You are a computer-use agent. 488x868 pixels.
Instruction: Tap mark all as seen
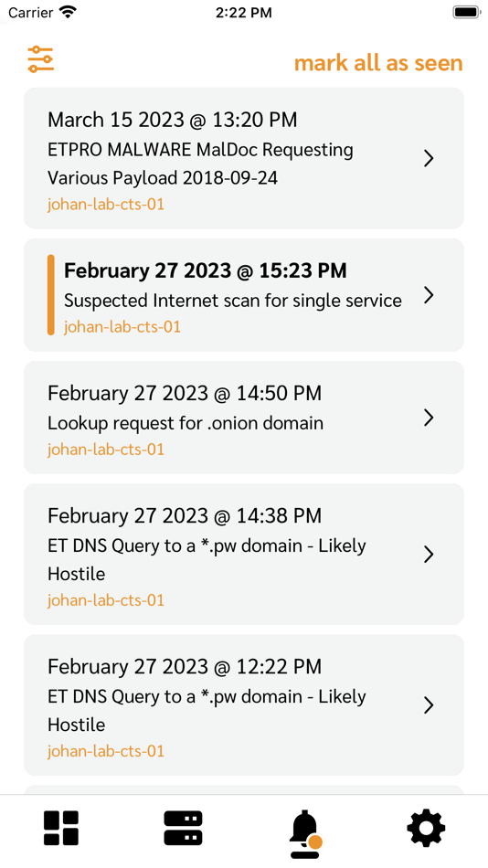pos(378,63)
